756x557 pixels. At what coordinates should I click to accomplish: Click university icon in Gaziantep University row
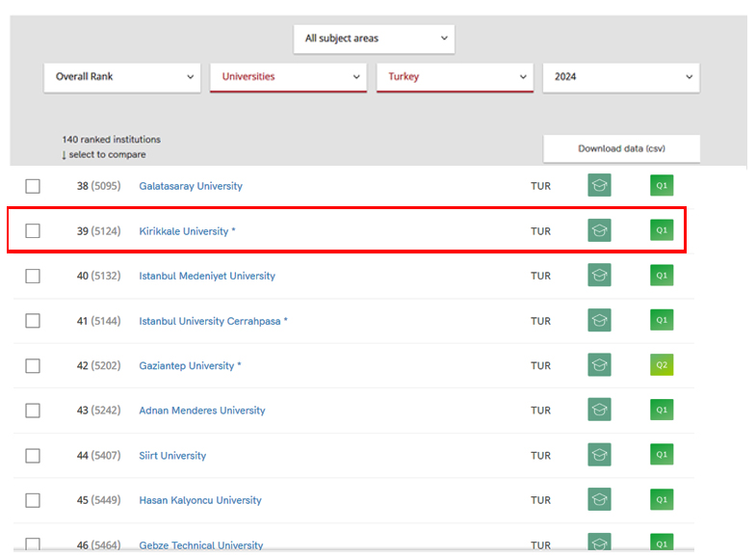(599, 365)
